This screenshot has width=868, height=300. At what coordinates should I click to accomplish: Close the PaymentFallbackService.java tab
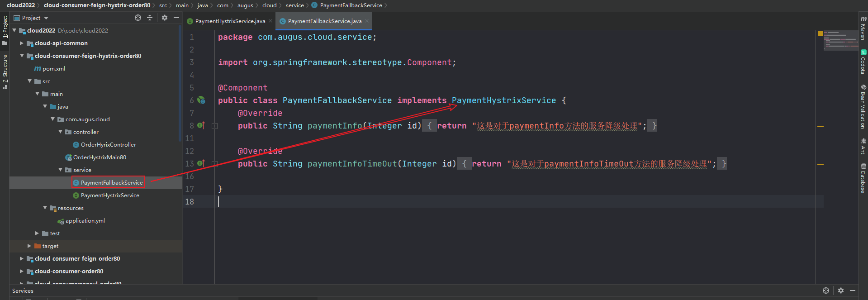point(367,21)
